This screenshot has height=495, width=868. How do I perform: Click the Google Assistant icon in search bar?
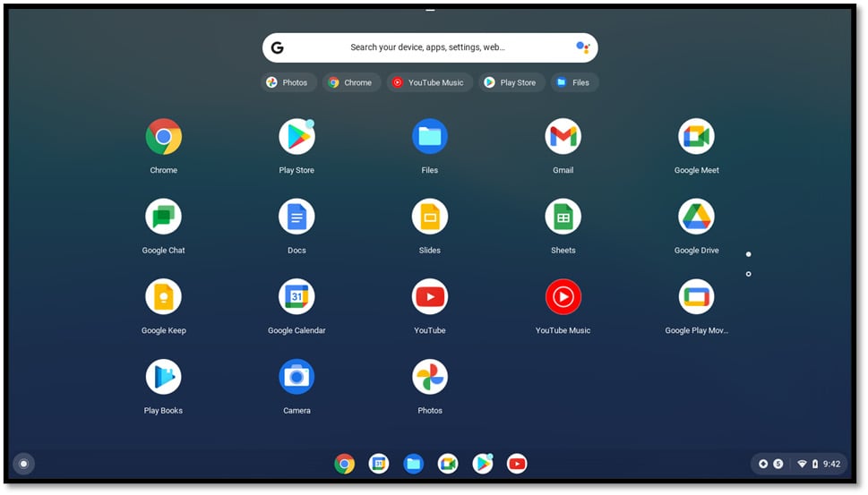[582, 47]
